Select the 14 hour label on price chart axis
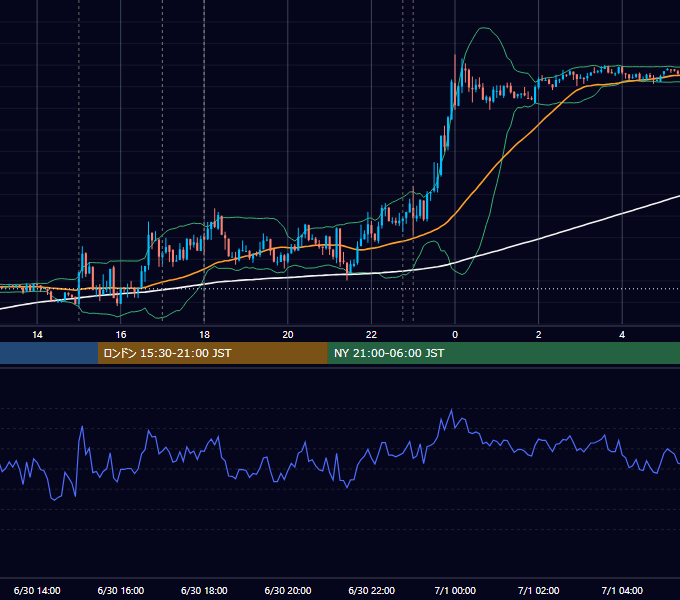 (x=37, y=335)
